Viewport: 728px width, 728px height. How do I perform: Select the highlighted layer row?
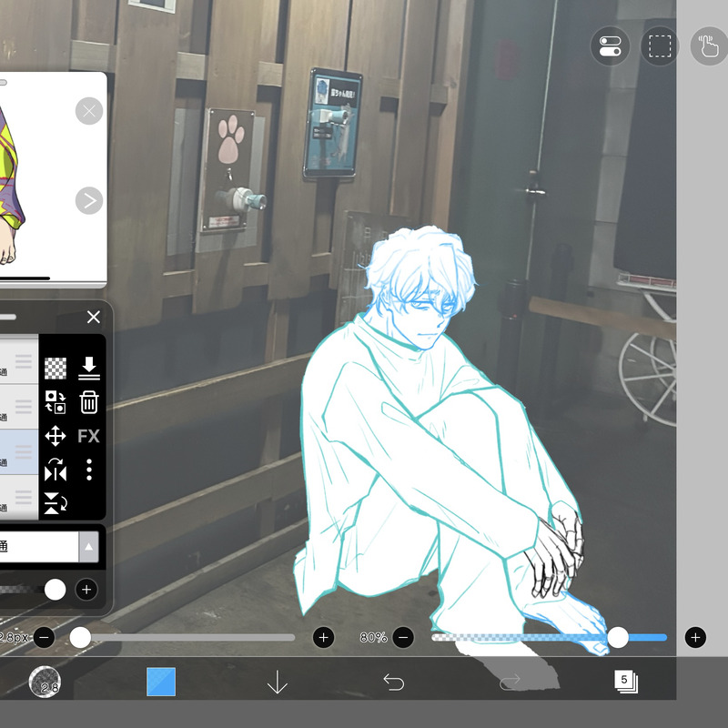(19, 451)
